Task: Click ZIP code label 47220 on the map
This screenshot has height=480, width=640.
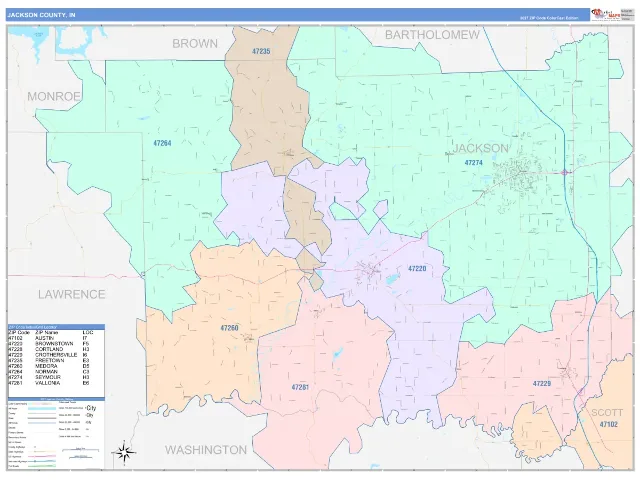Action: click(x=417, y=269)
